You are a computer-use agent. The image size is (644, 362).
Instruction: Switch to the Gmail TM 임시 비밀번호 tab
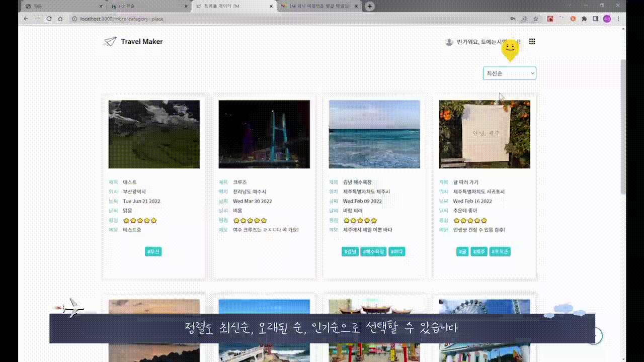320,6
